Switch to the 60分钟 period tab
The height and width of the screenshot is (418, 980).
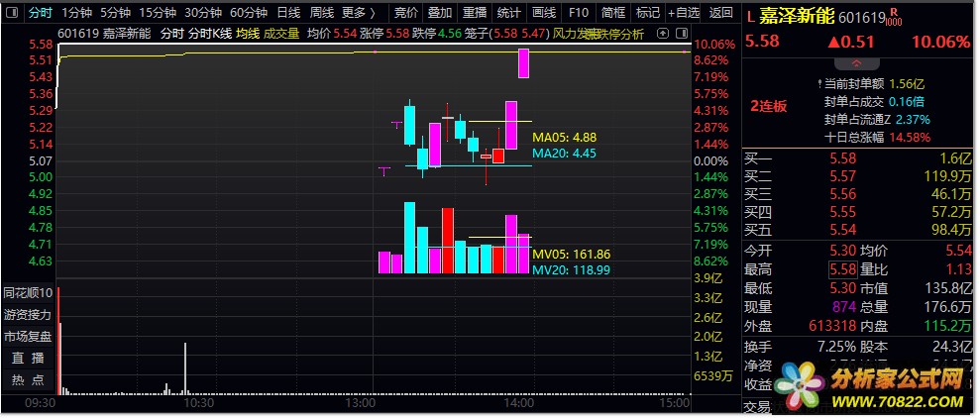(x=248, y=13)
